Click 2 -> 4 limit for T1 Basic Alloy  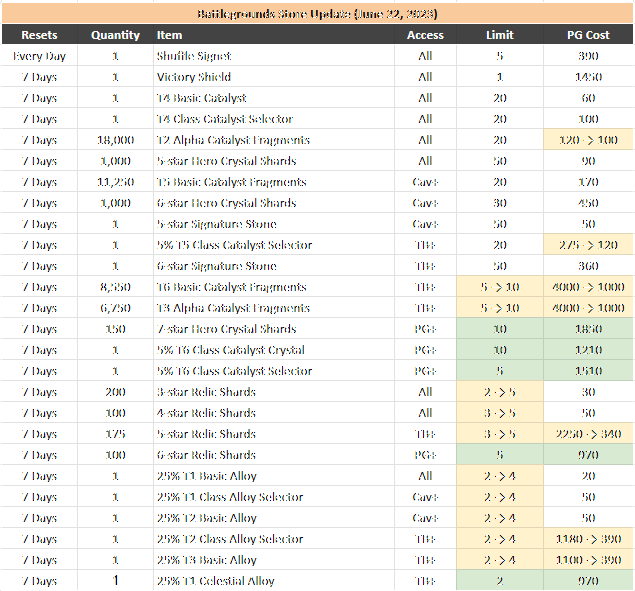tap(500, 476)
